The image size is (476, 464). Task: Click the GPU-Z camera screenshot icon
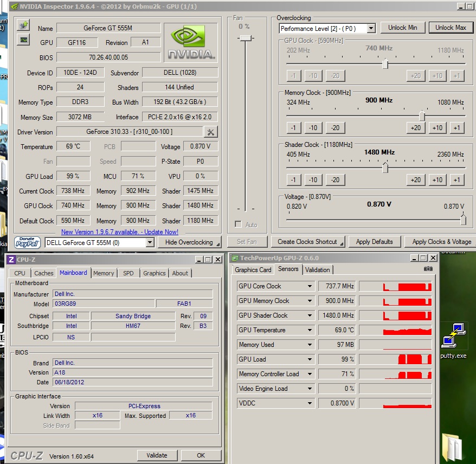tap(428, 269)
